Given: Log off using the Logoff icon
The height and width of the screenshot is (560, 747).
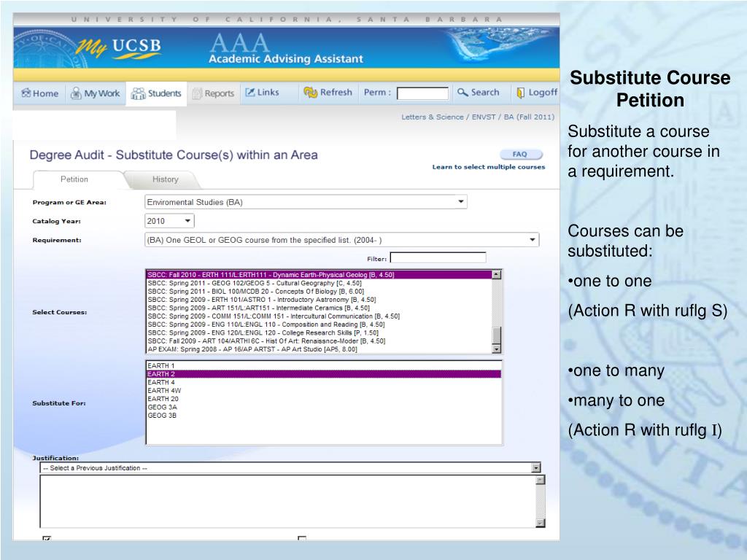Looking at the screenshot, I should coord(521,93).
